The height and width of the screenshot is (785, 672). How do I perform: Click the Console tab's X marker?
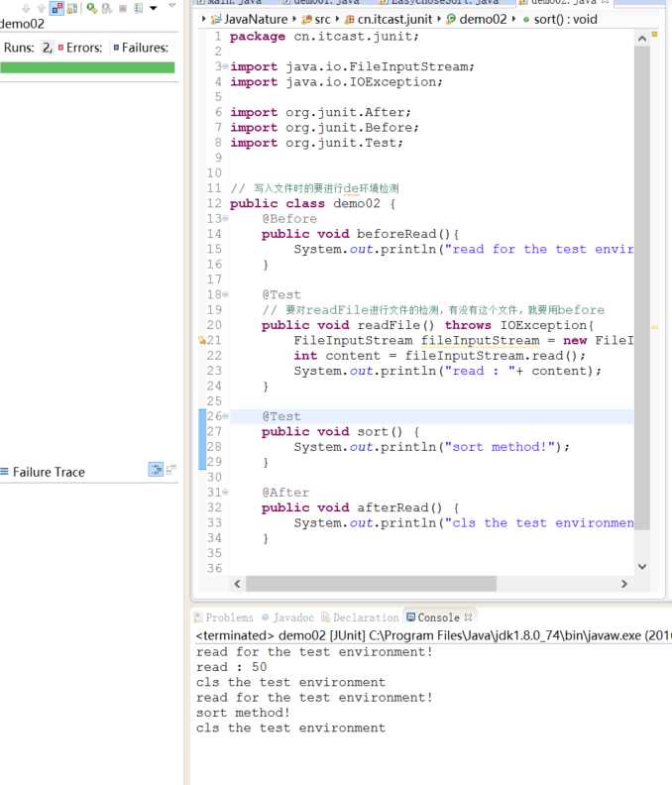(x=468, y=617)
